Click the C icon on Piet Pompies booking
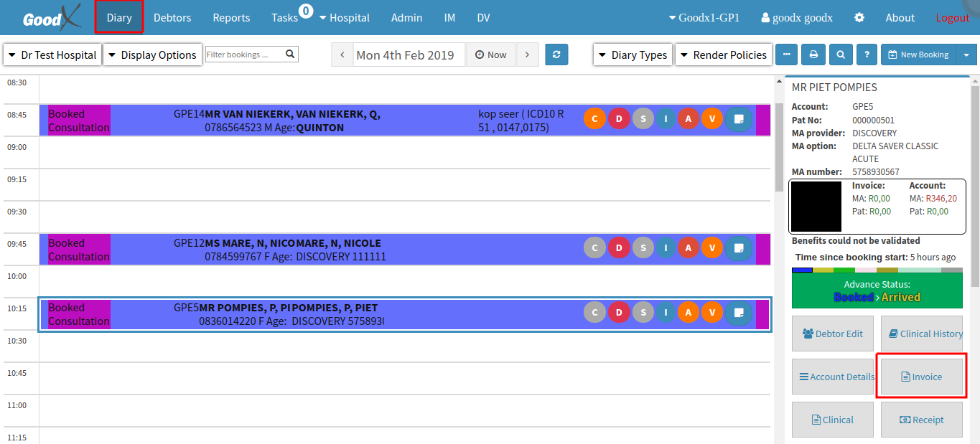980x444 pixels. [594, 312]
